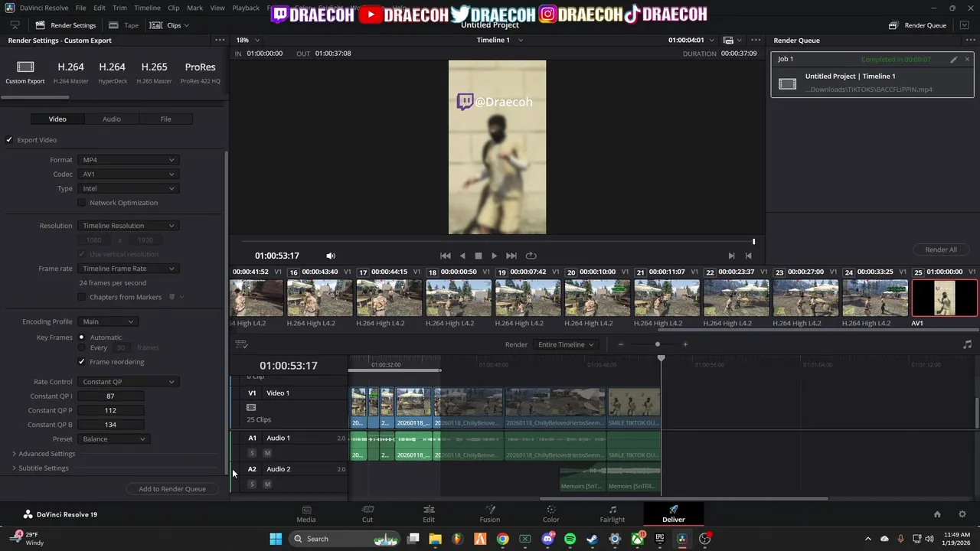
Task: Click Add to Render Queue
Action: (172, 489)
